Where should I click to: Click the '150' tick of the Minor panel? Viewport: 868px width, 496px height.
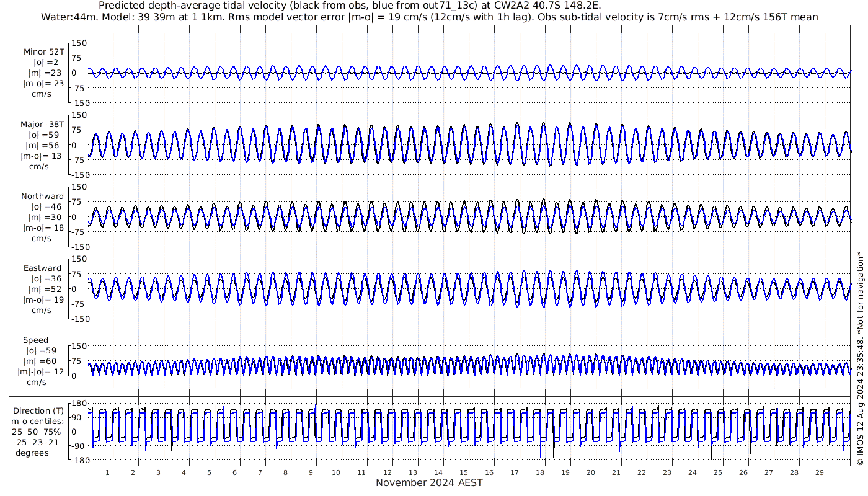pyautogui.click(x=79, y=43)
